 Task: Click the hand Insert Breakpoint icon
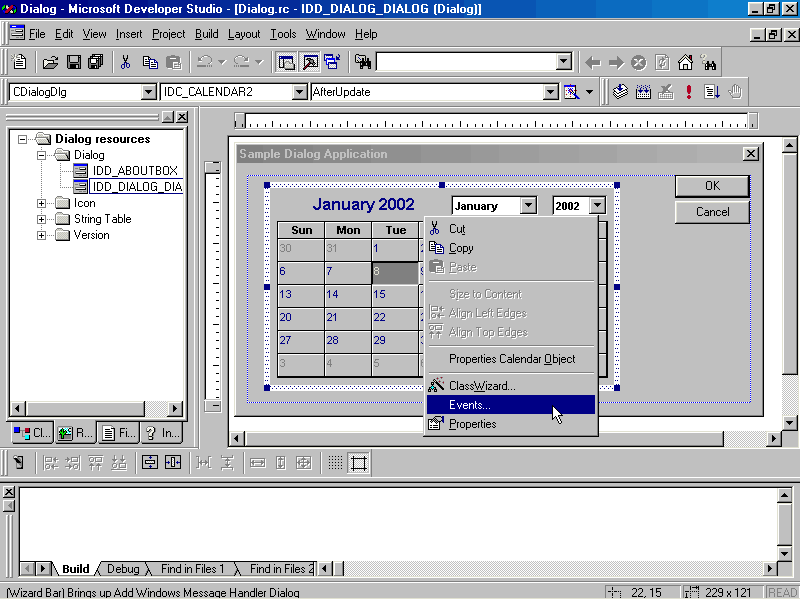point(735,92)
